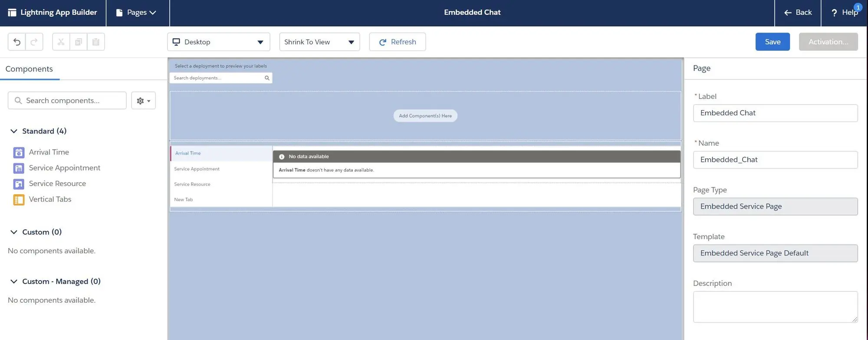
Task: Click the Lightning App Builder icon
Action: tap(12, 13)
